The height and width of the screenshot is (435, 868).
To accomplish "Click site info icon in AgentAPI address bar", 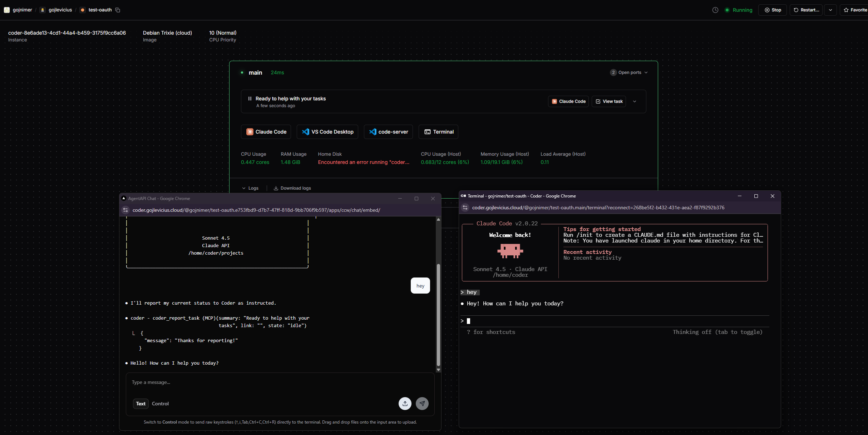I will click(x=125, y=210).
